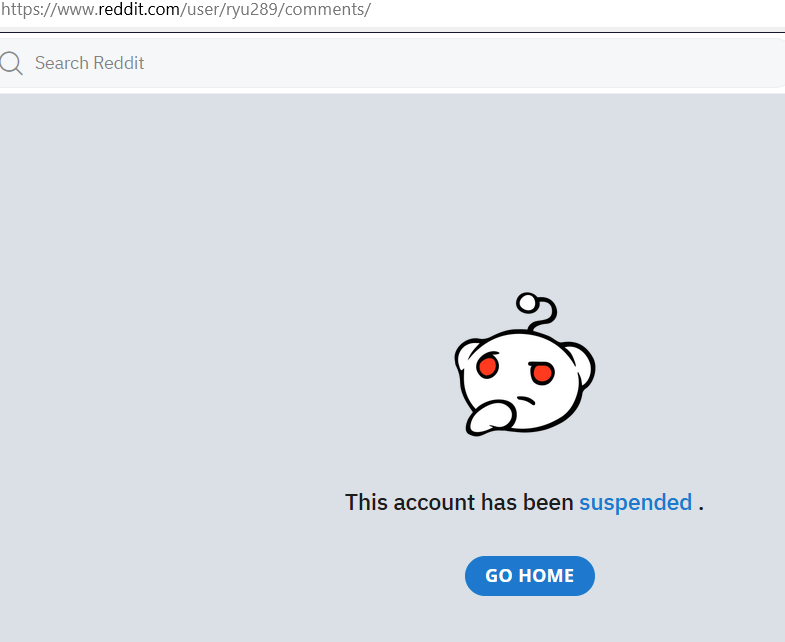
Task: Click the period after the suspended link
Action: point(701,508)
